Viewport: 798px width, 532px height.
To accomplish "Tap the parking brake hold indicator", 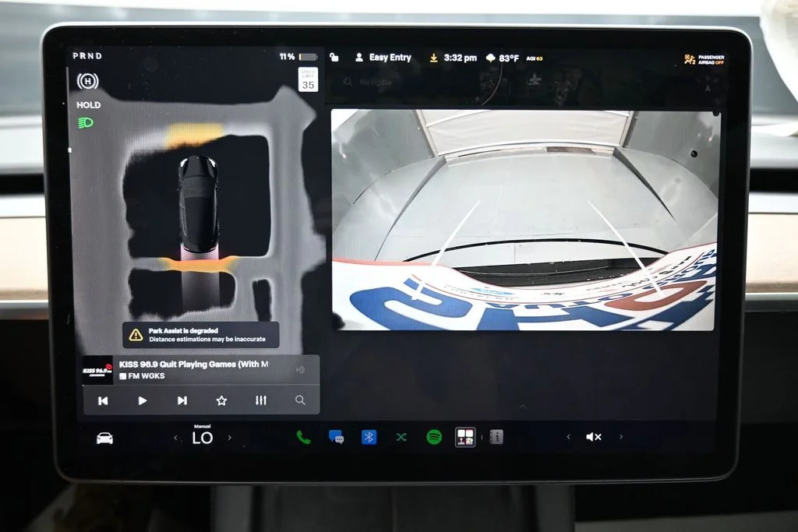I will [x=87, y=81].
